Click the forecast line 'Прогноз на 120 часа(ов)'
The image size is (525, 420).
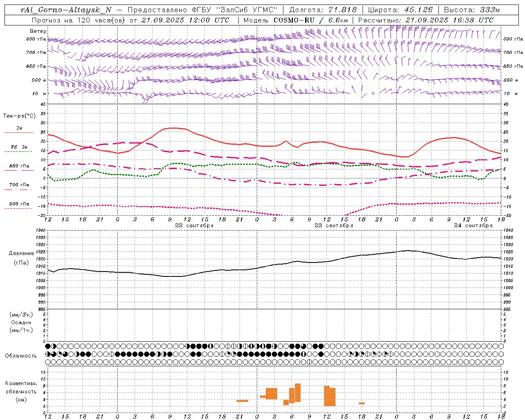tap(78, 20)
